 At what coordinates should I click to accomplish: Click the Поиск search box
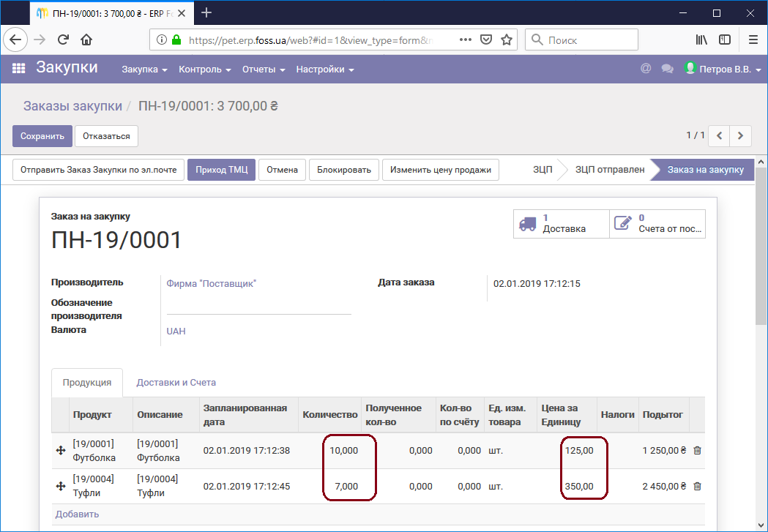(x=581, y=40)
